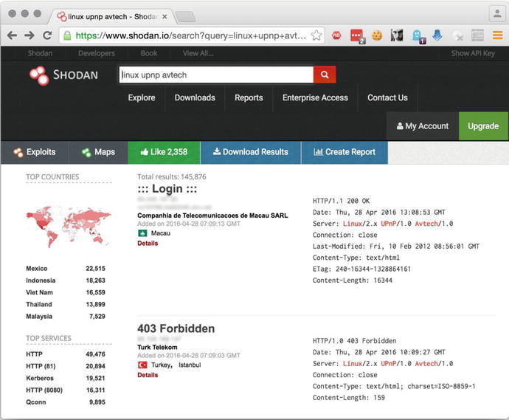The height and width of the screenshot is (420, 509).
Task: Reload the Shodan search page
Action: point(47,35)
